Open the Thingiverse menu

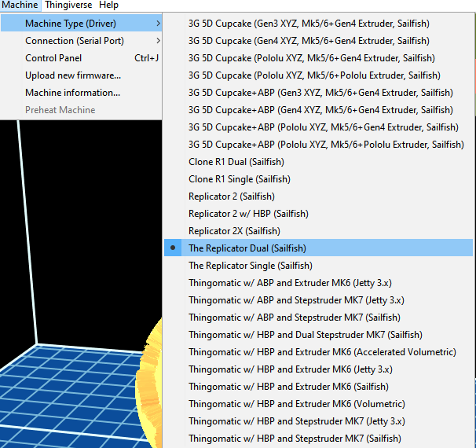click(68, 6)
